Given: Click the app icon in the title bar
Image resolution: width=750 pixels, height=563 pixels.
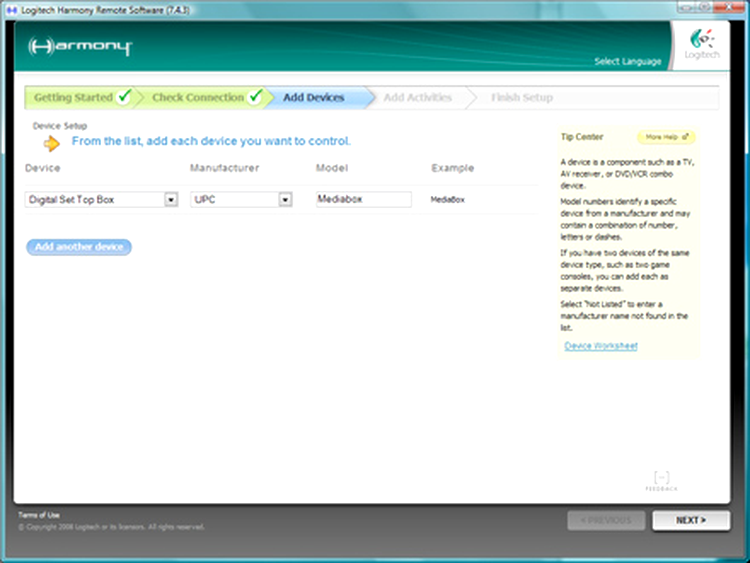Looking at the screenshot, I should (x=8, y=9).
